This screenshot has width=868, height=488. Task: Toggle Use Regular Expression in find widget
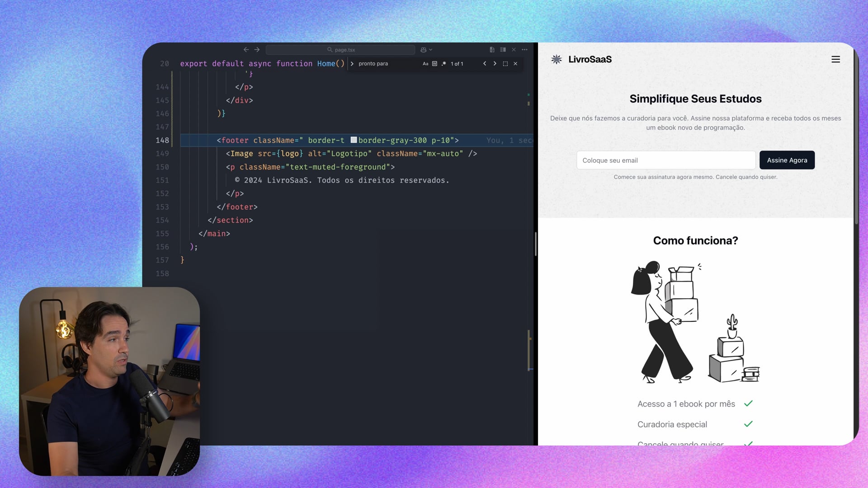(x=443, y=64)
